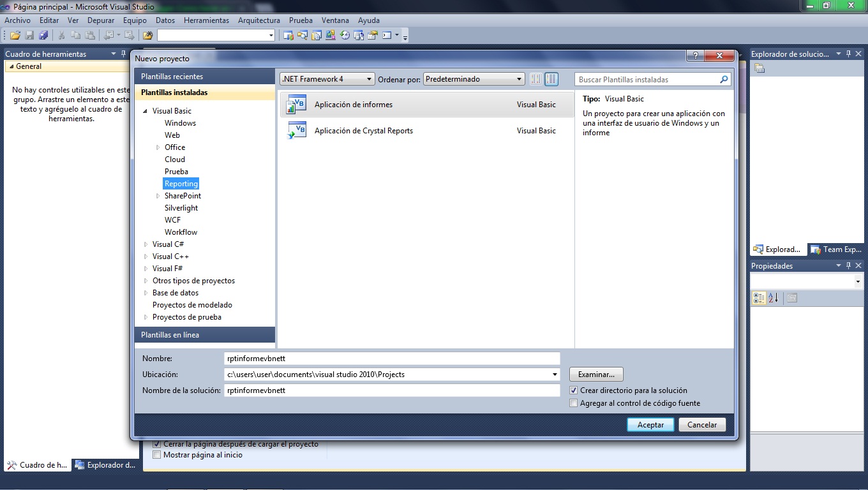Viewport: 868px width, 490px height.
Task: Expand the Visual C# tree node
Action: click(x=146, y=244)
